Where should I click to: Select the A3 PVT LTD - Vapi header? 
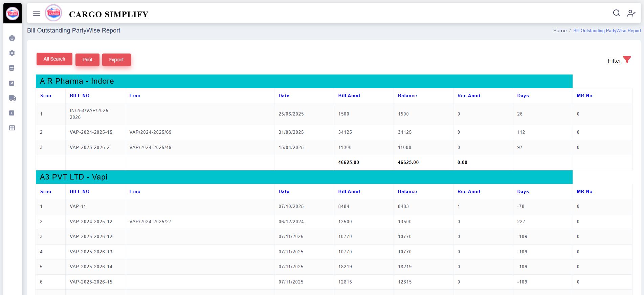click(73, 177)
